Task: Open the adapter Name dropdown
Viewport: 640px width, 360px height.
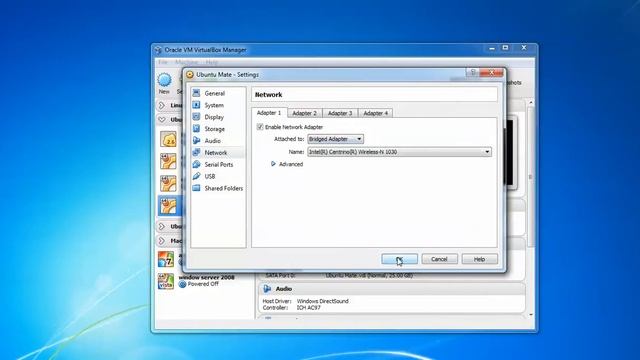Action: pyautogui.click(x=399, y=152)
